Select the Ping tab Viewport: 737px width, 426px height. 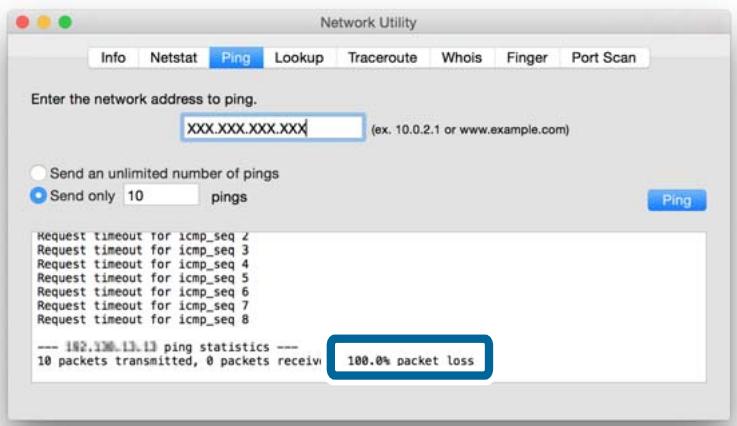click(236, 58)
